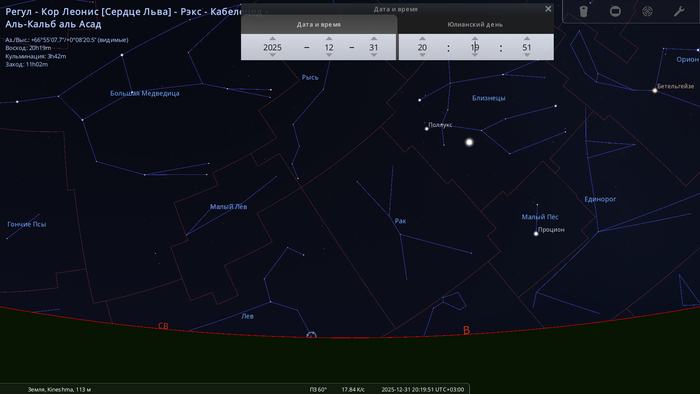Click the Kineshma location in status bar
The image size is (700, 394).
(x=59, y=390)
